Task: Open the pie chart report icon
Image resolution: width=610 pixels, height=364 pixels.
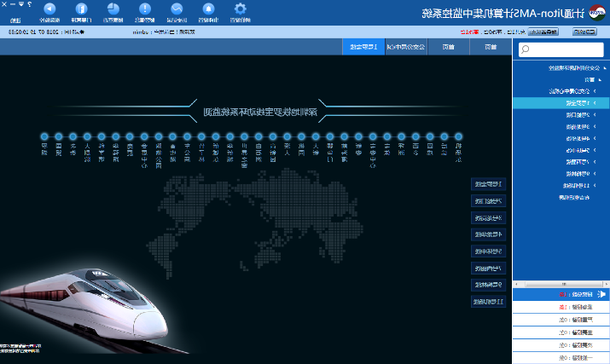Action: click(113, 9)
